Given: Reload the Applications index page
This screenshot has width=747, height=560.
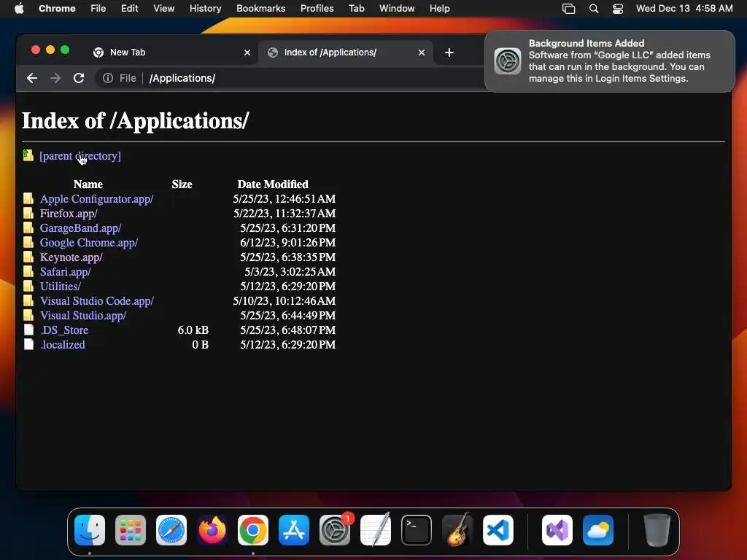Looking at the screenshot, I should pos(79,78).
